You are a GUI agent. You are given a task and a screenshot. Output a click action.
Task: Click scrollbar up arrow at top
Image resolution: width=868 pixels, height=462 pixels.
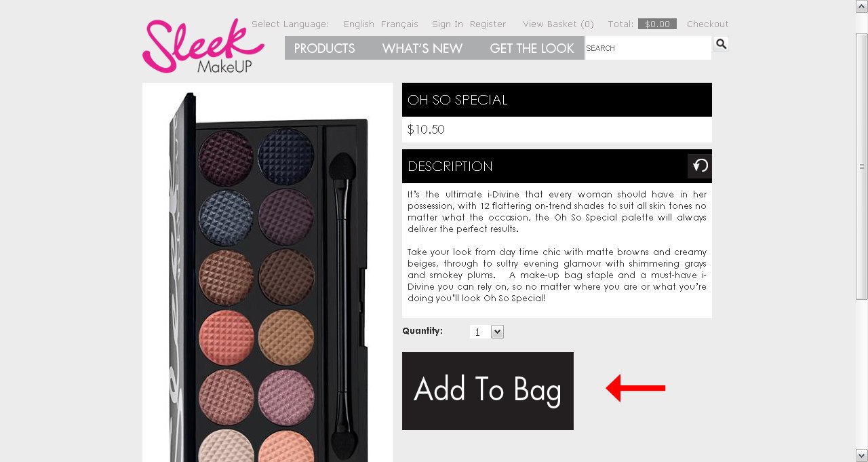(862, 6)
